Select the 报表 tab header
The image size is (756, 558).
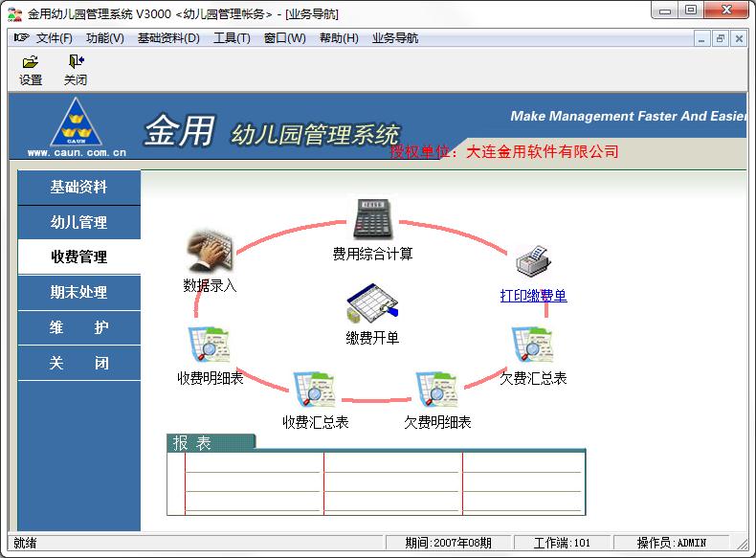coord(211,443)
